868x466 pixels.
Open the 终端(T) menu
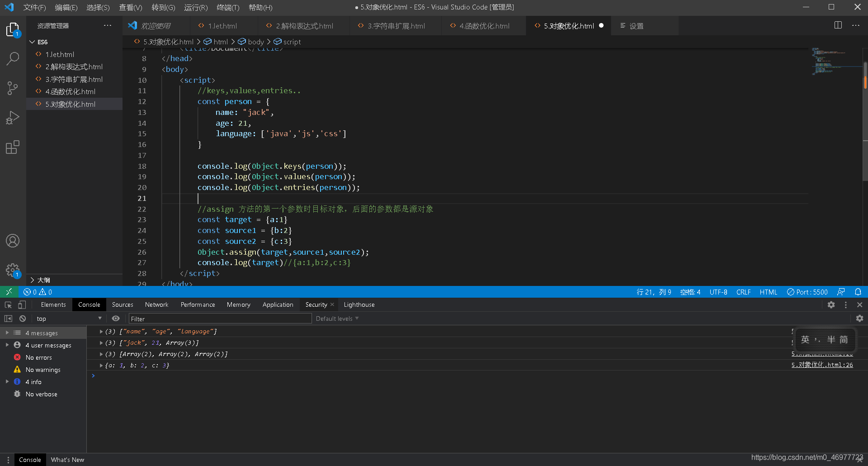click(x=228, y=7)
